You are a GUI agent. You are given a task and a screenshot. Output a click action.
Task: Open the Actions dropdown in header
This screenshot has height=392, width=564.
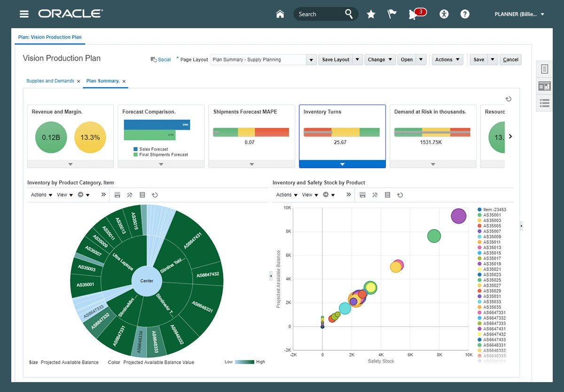447,60
